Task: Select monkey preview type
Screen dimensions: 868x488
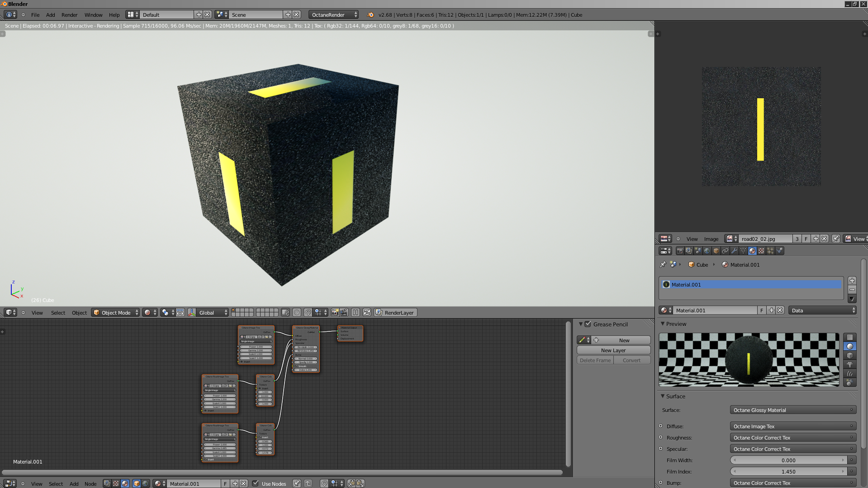Action: coord(850,364)
